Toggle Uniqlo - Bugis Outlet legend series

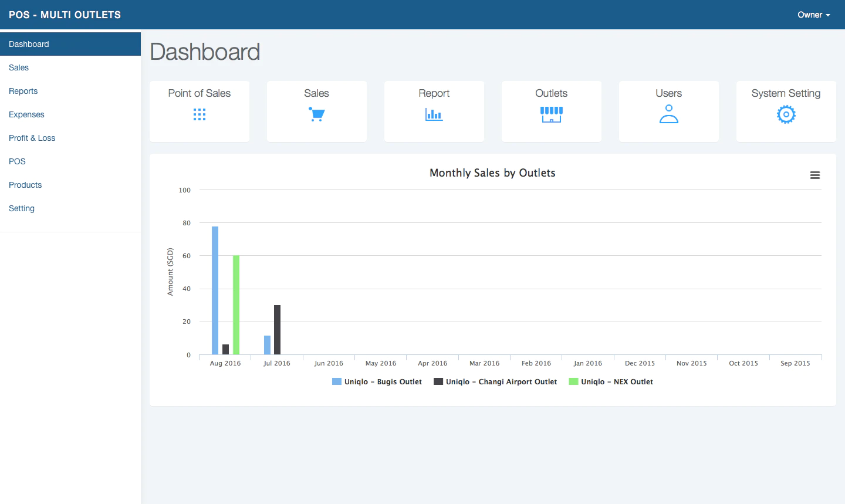[x=377, y=381]
